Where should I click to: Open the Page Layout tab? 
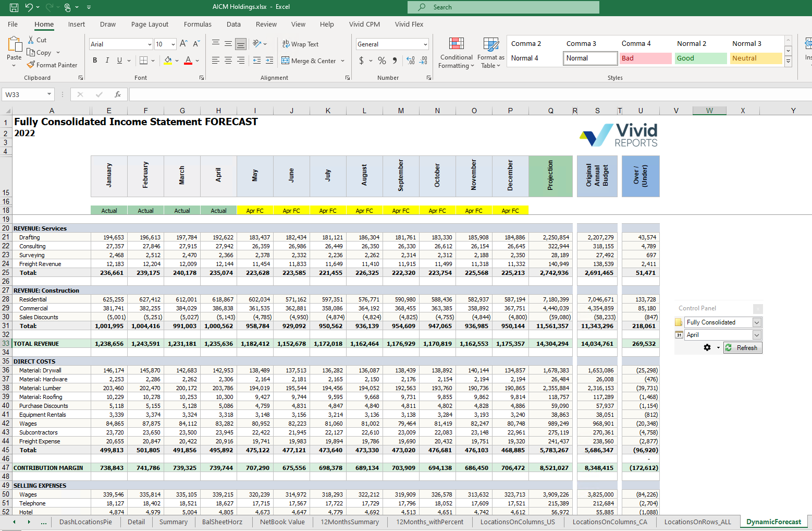point(150,24)
